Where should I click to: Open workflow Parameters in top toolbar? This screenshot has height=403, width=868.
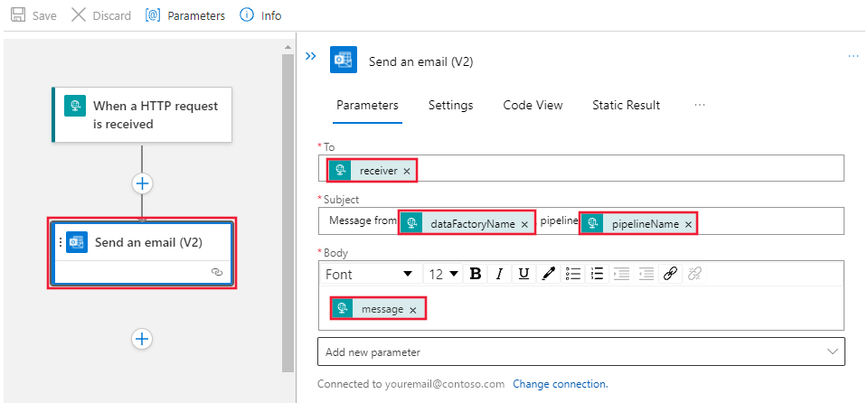(x=185, y=15)
